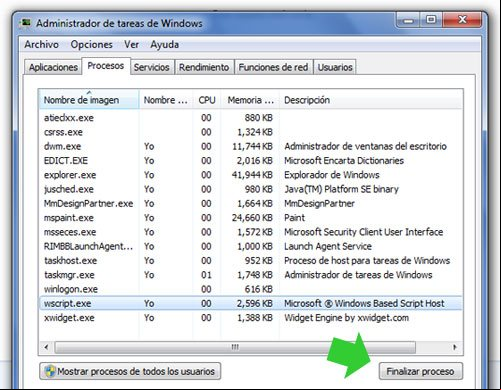Image resolution: width=501 pixels, height=390 pixels.
Task: Click the horizontal scrollbar left arrow
Action: pos(46,347)
